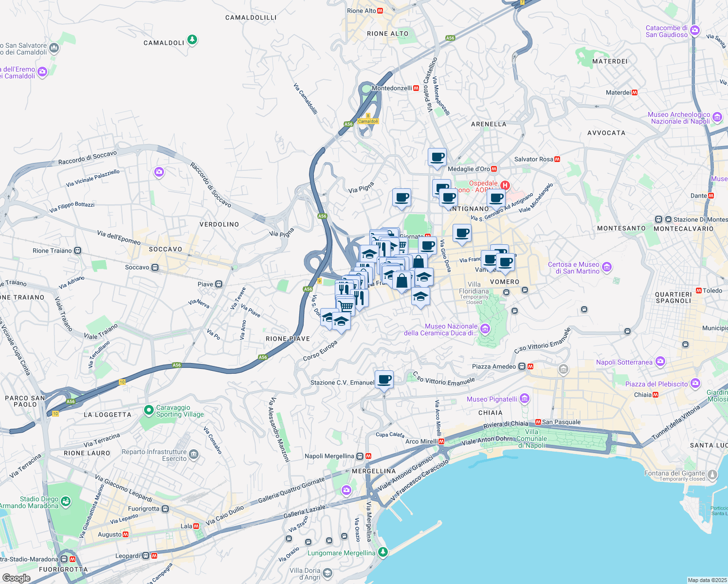Click the anchor marker at Lungomare Mergellina

click(x=383, y=552)
